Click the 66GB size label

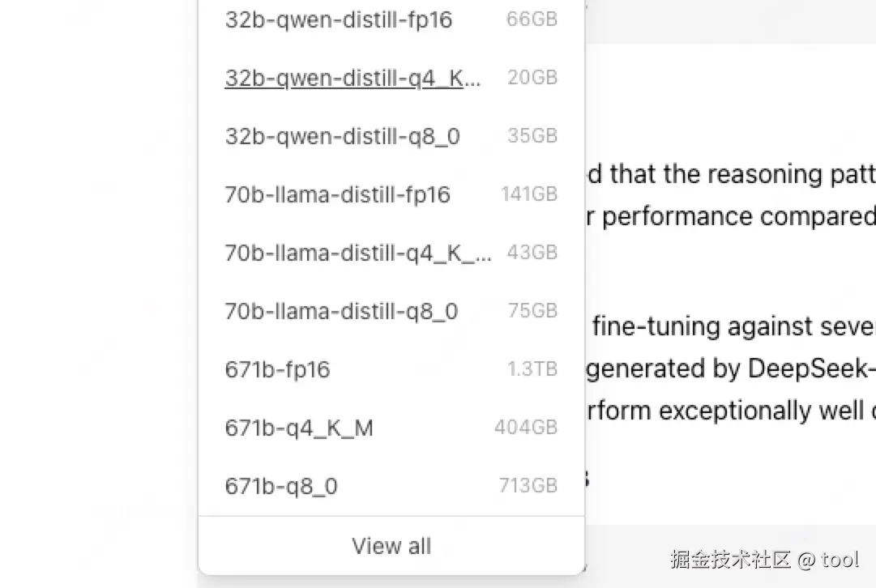pos(532,19)
